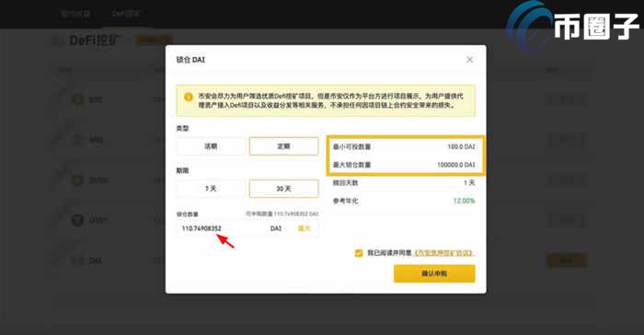Click the action button in BUSD row
The image size is (644, 335).
tap(567, 180)
